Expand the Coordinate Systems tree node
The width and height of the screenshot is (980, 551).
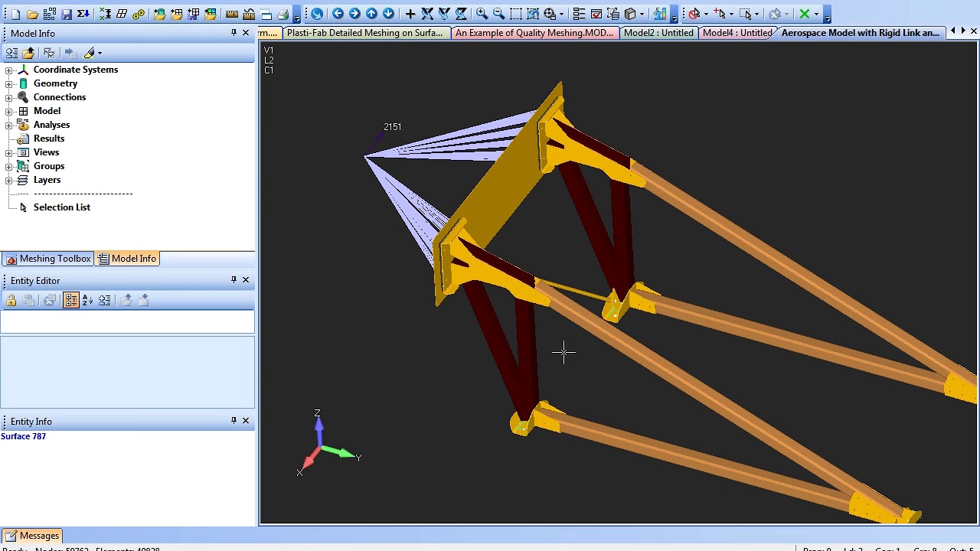coord(8,70)
